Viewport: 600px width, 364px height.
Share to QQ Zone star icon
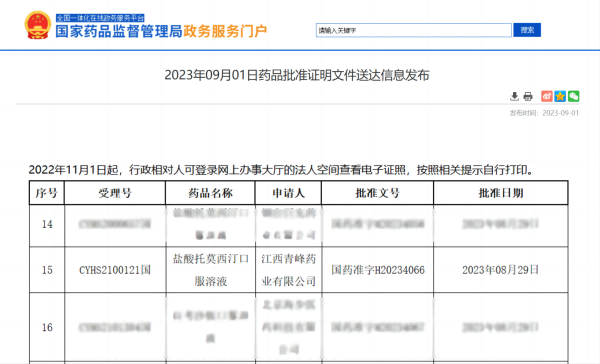pos(560,96)
